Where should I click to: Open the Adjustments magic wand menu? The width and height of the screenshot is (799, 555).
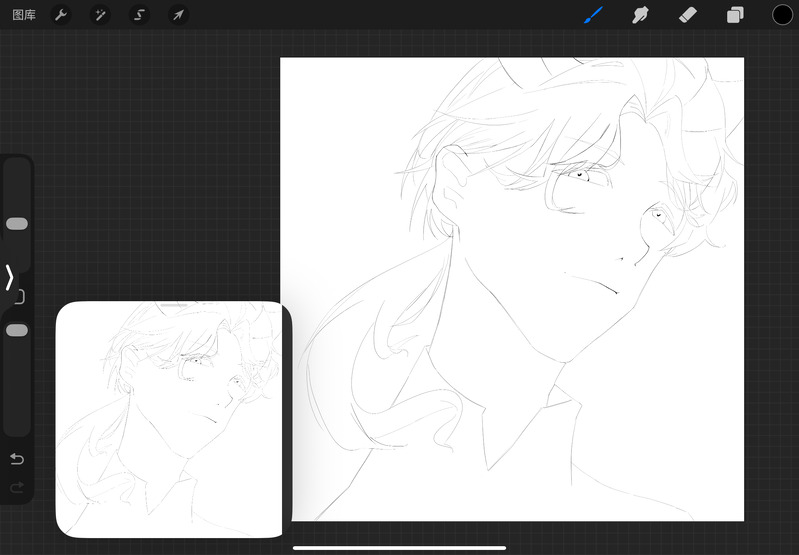click(x=100, y=15)
